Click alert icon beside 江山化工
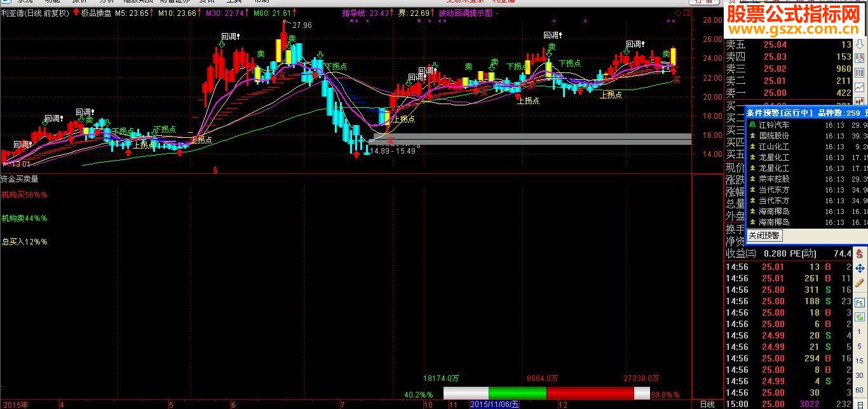 tap(752, 147)
